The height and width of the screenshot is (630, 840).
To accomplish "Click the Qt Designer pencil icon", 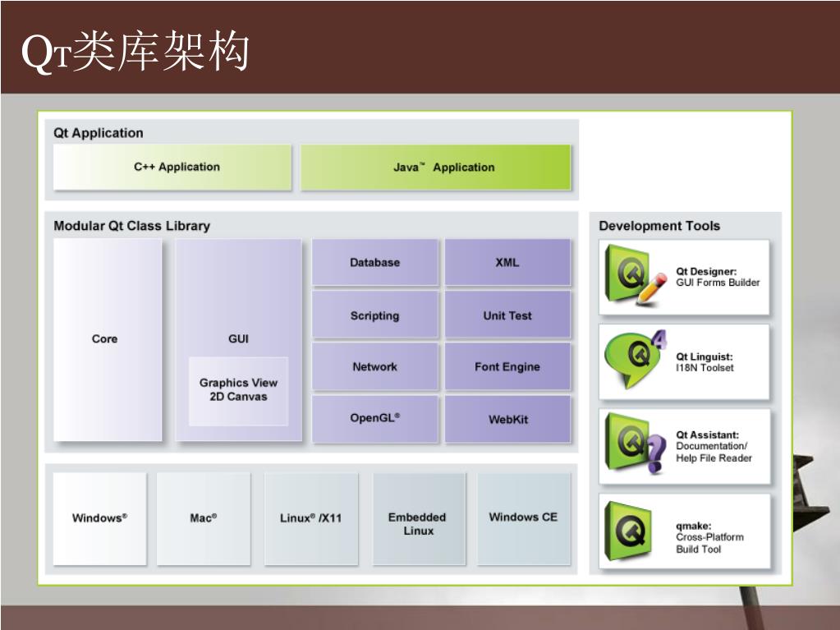I will pos(636,275).
